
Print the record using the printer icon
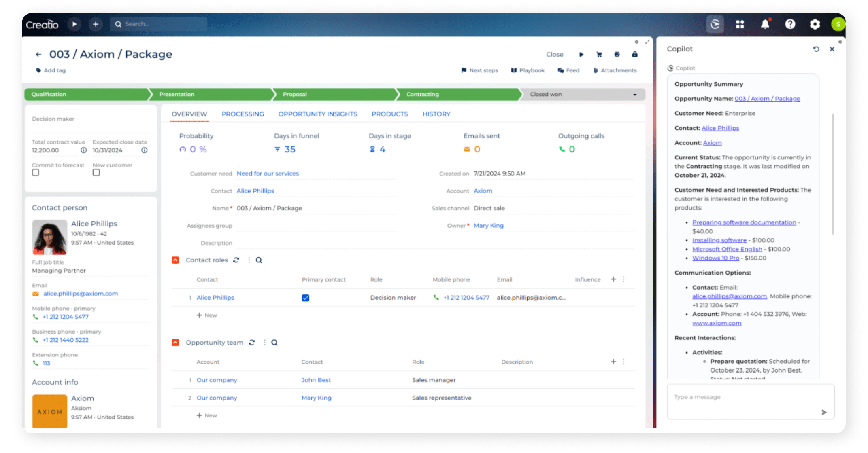tap(617, 54)
